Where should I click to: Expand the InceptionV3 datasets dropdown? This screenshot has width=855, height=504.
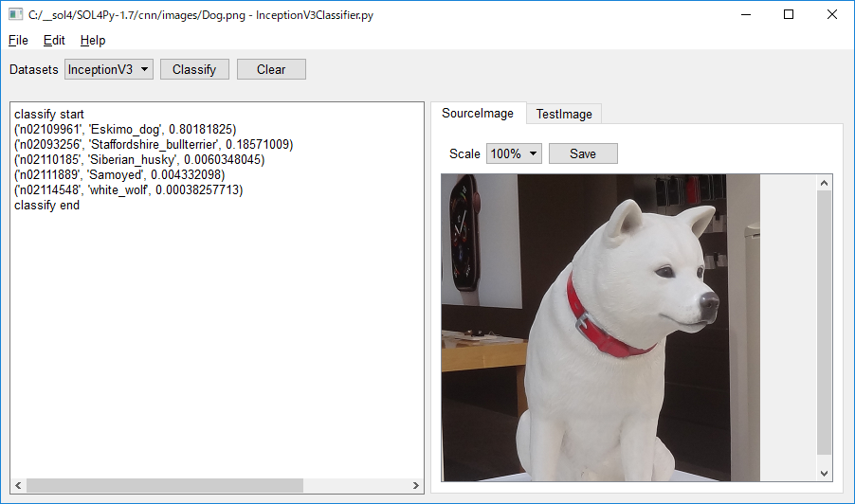[108, 69]
